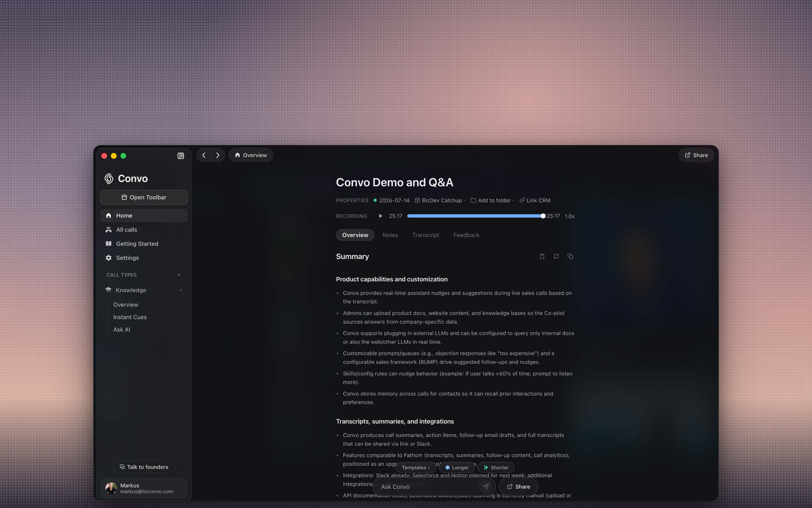Open the Knowledge call type chevron
812x508 pixels.
tap(180, 290)
